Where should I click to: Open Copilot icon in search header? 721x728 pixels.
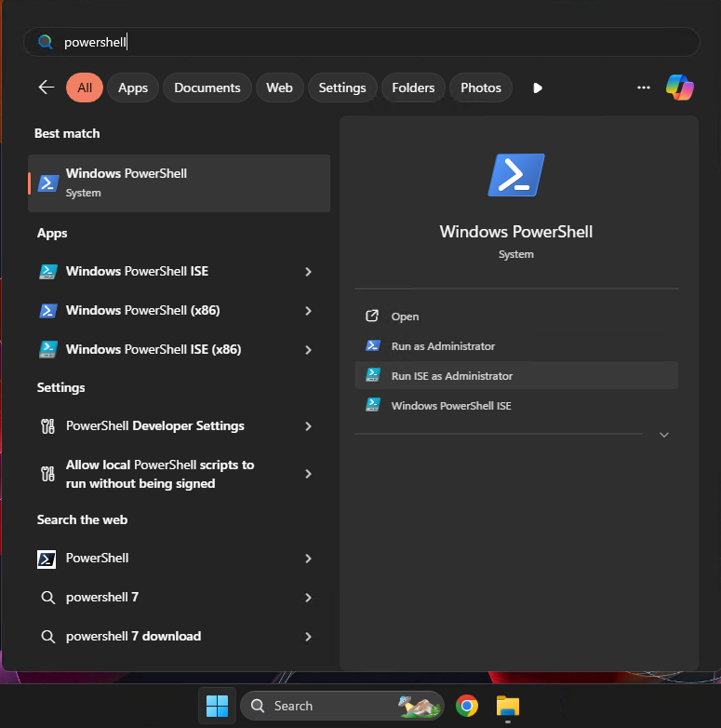point(679,88)
